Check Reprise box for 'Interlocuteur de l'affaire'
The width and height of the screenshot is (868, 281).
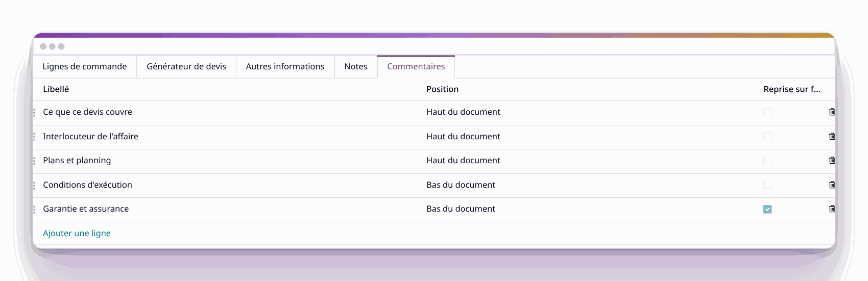coord(767,137)
